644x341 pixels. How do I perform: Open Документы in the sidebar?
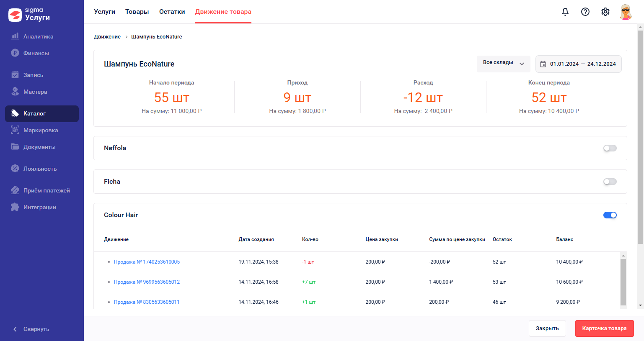pyautogui.click(x=42, y=147)
